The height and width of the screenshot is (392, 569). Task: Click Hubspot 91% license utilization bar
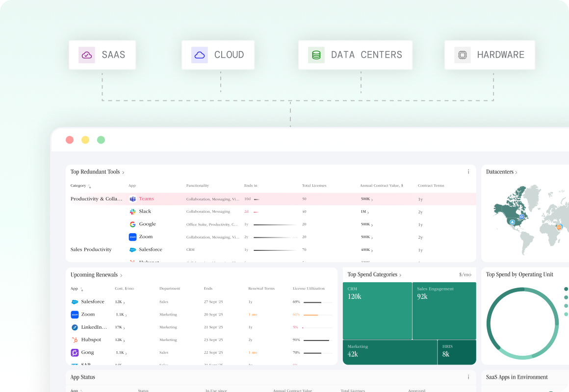317,340
